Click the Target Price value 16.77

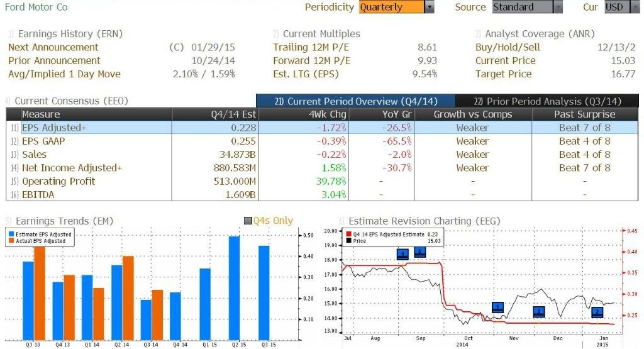[x=623, y=74]
